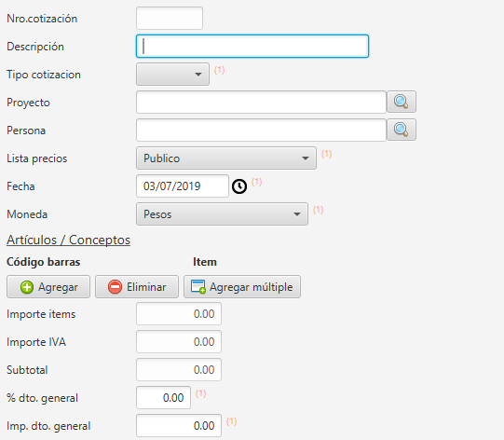Focus the Descripción text field
Image resolution: width=504 pixels, height=440 pixels.
[252, 47]
